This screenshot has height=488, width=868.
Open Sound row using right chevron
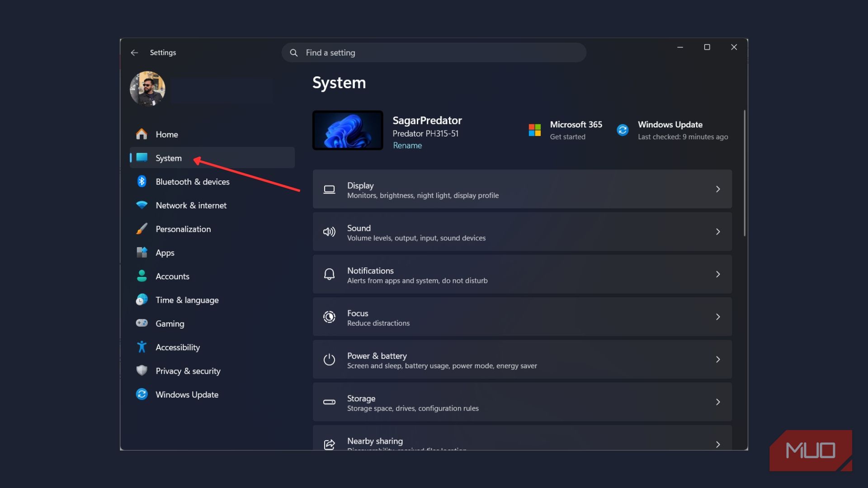[718, 232]
